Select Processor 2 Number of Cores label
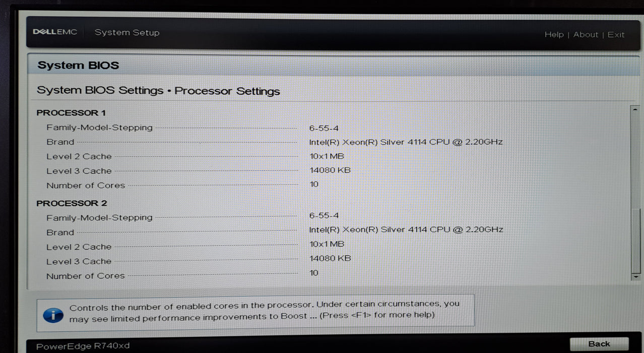Image resolution: width=644 pixels, height=353 pixels. click(85, 276)
